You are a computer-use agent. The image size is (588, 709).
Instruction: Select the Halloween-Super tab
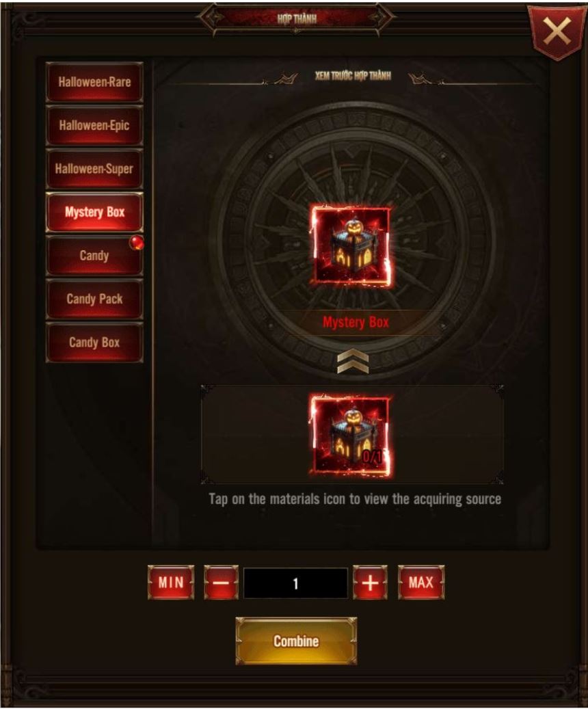pos(94,169)
